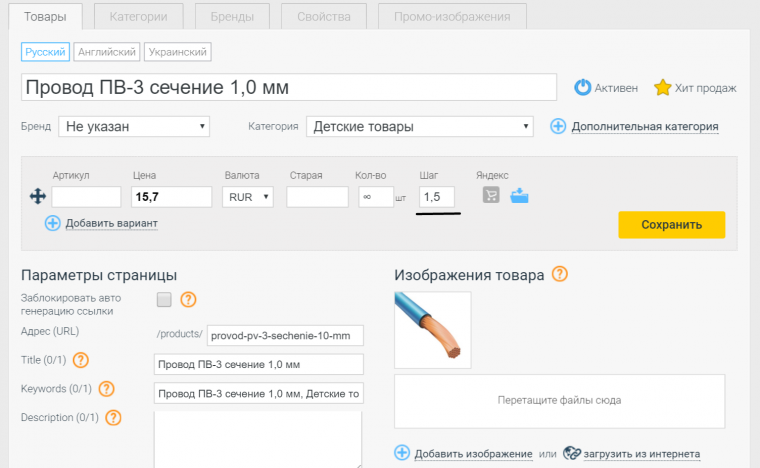760x468 pixels.
Task: Click the drag-move handle icon for variant
Action: [x=38, y=197]
